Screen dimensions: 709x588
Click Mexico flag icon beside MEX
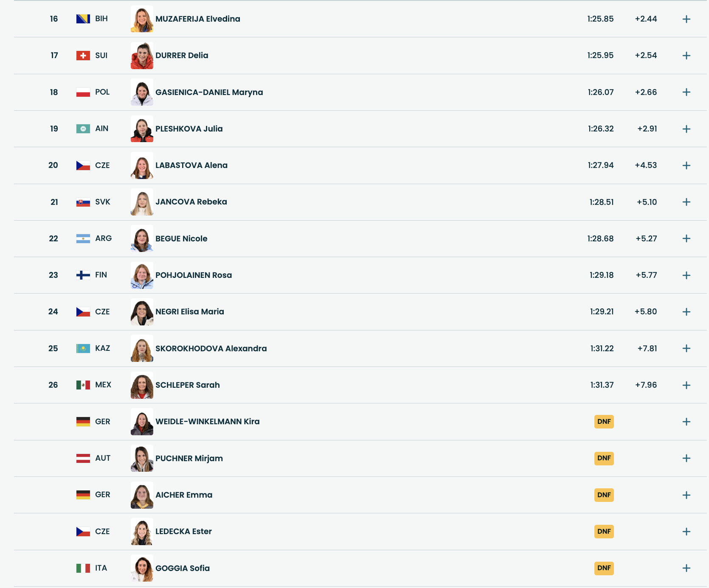point(83,385)
